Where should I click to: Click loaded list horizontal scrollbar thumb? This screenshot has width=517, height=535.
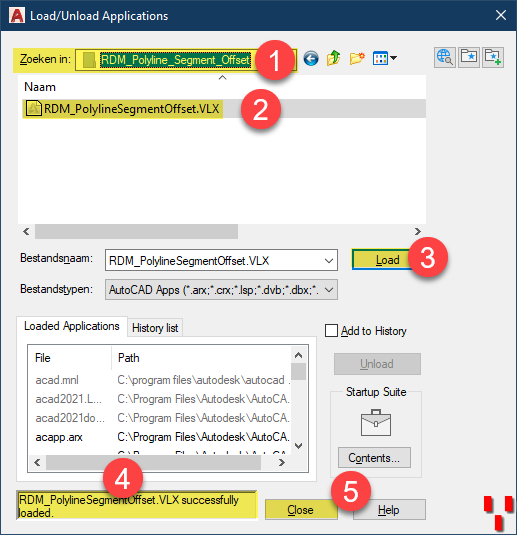click(x=154, y=463)
